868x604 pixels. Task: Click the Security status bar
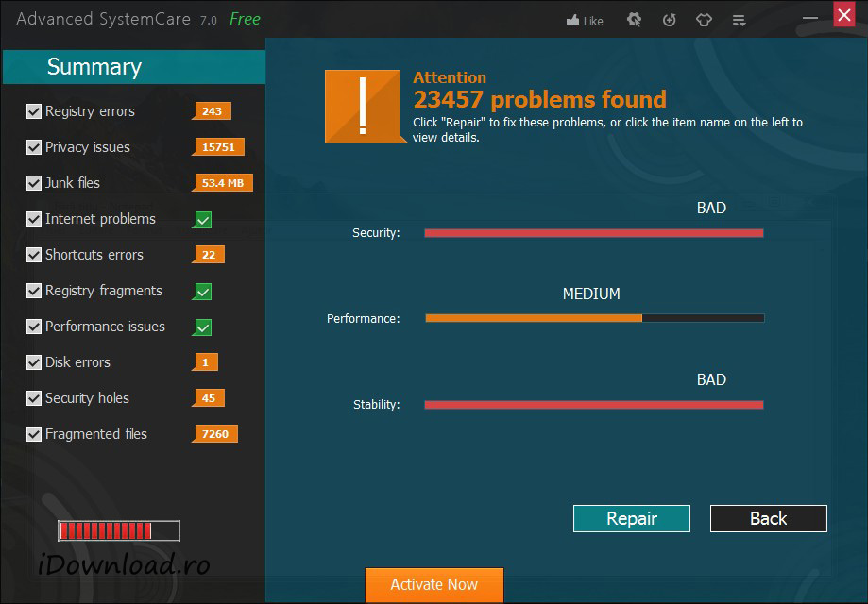pos(594,233)
